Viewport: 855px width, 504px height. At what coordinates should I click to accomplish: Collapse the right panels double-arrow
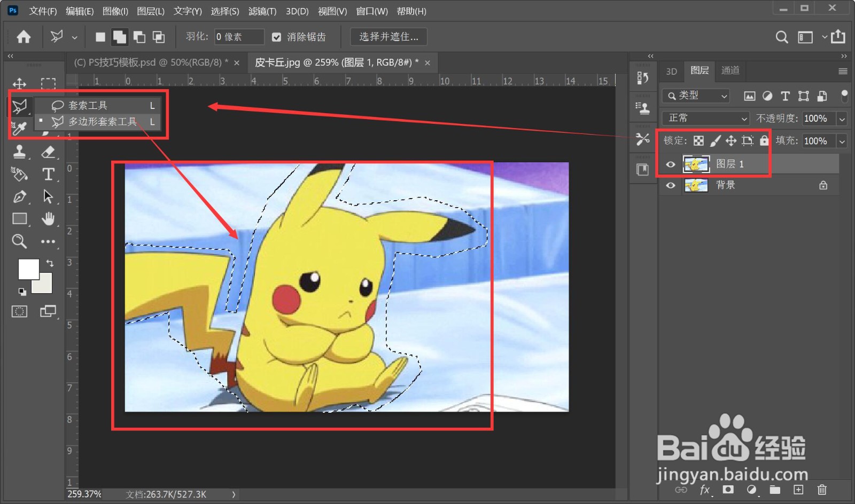tap(844, 56)
